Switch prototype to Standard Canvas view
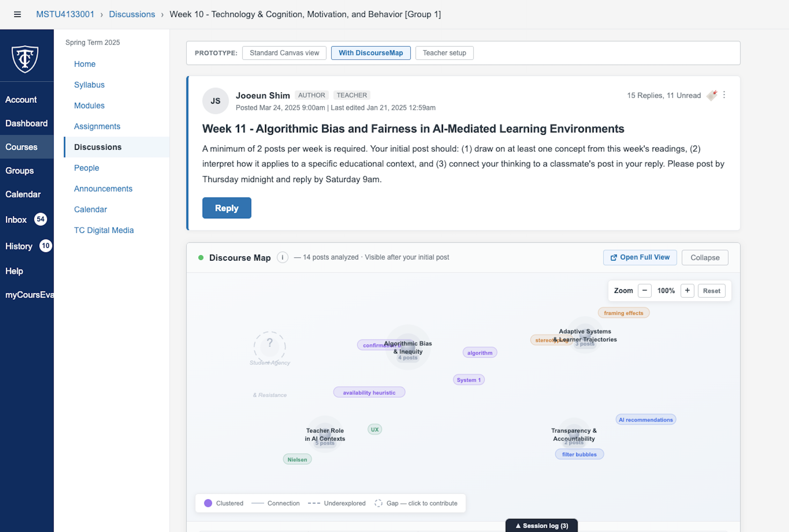Screen dimensions: 789x532 284,53
